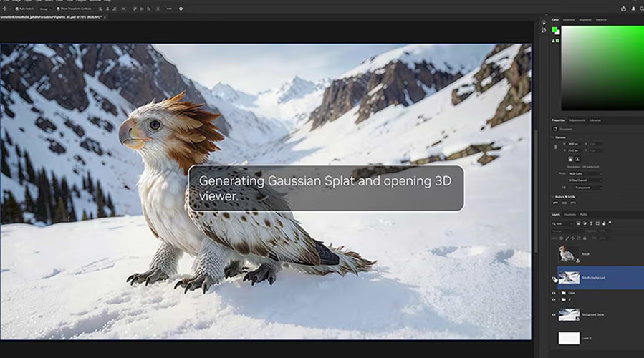Screen dimensions: 644x358
Task: Close the open document tab
Action: tap(105, 17)
